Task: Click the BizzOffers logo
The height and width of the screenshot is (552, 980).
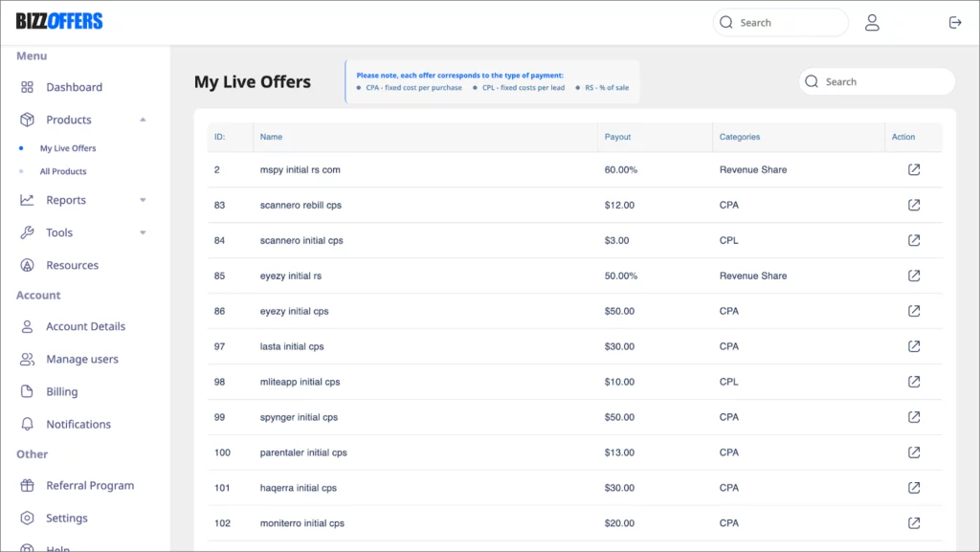Action: (59, 21)
